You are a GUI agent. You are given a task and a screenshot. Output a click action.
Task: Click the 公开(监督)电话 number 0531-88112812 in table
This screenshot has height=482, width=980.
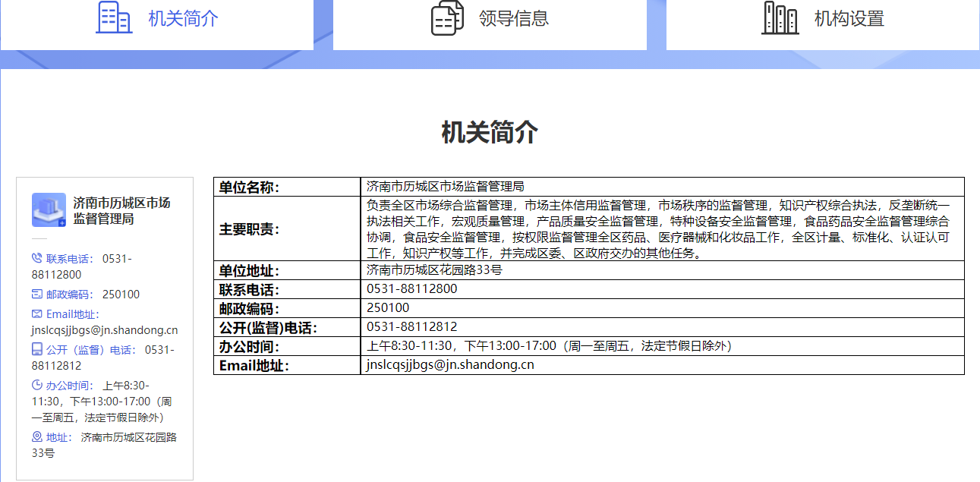tap(412, 327)
